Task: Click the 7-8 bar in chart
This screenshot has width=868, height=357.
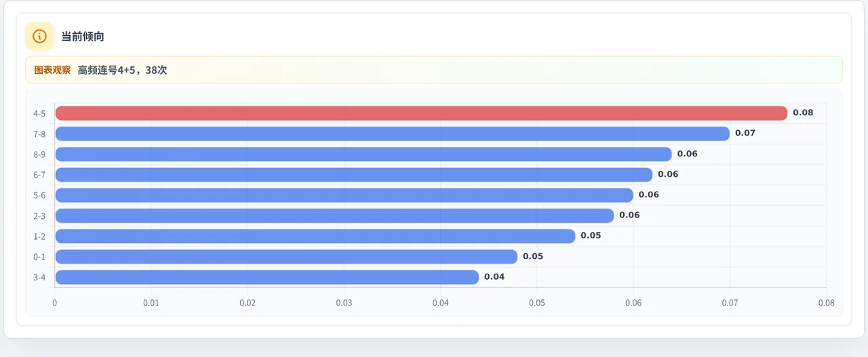Action: [392, 133]
